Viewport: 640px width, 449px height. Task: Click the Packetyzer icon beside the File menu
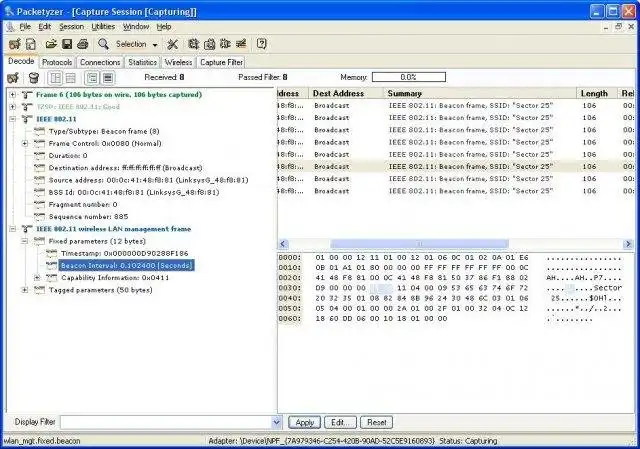coord(10,27)
